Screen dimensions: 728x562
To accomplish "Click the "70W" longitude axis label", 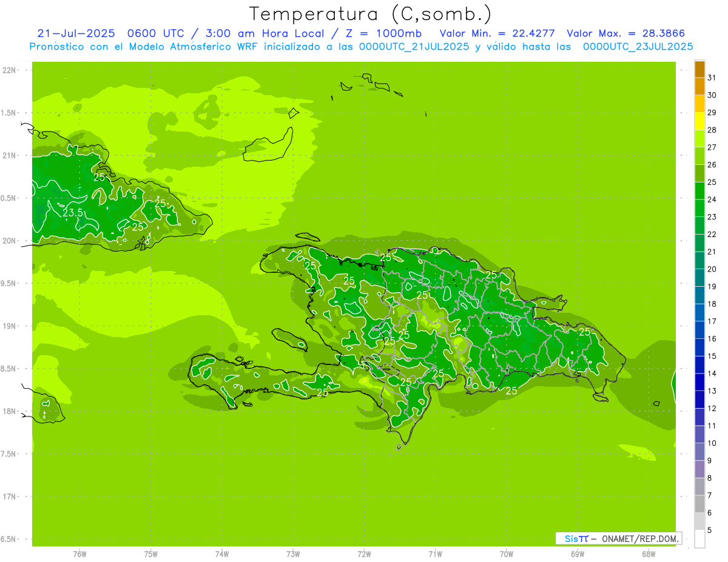I will point(507,554).
